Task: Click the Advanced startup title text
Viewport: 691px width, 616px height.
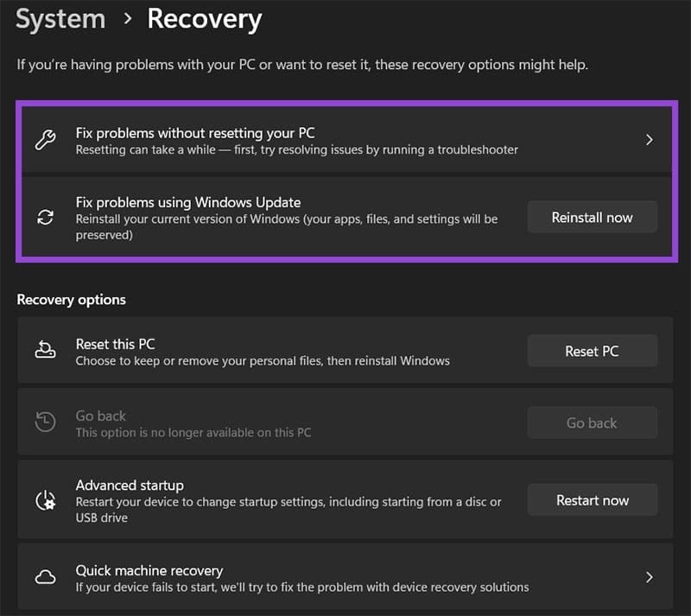Action: [130, 485]
